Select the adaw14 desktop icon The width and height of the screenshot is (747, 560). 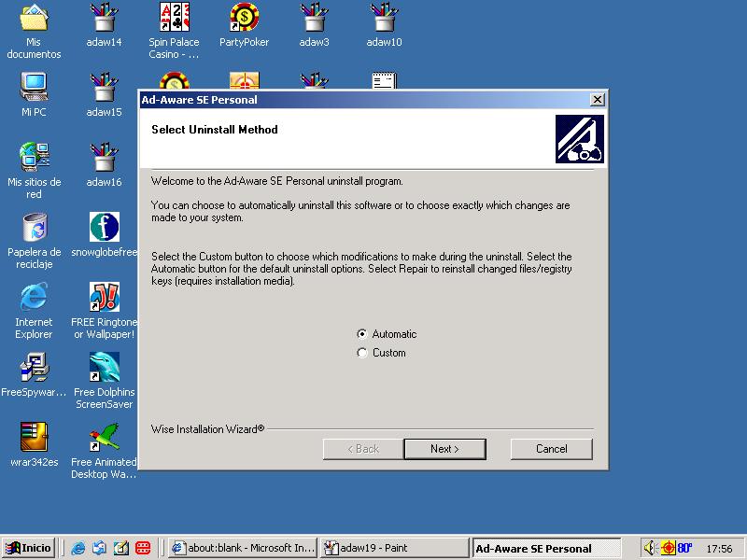point(104,25)
